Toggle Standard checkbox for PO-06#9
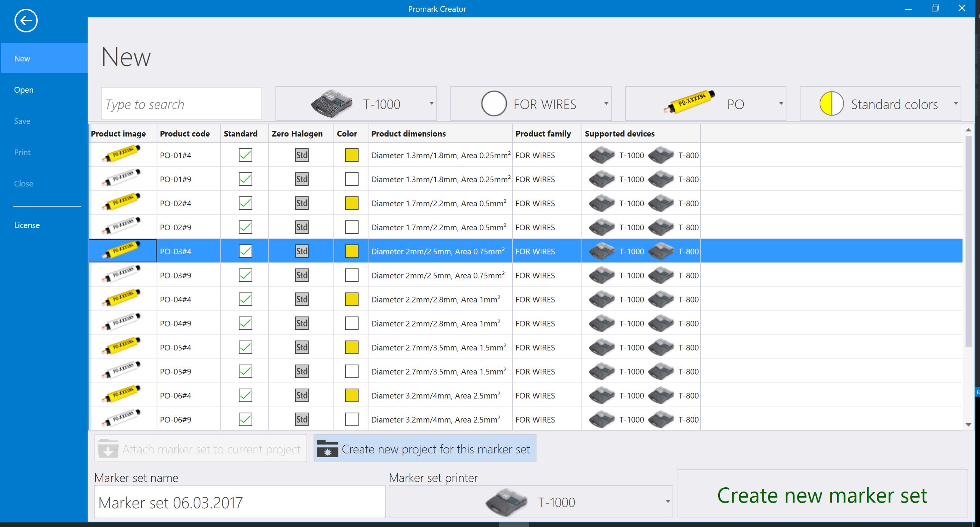The width and height of the screenshot is (980, 527). (245, 419)
